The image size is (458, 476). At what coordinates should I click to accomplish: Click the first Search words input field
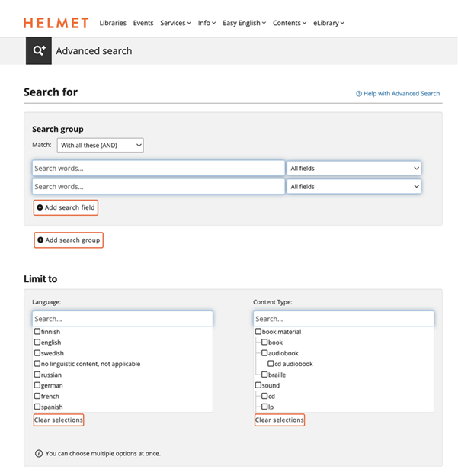159,168
